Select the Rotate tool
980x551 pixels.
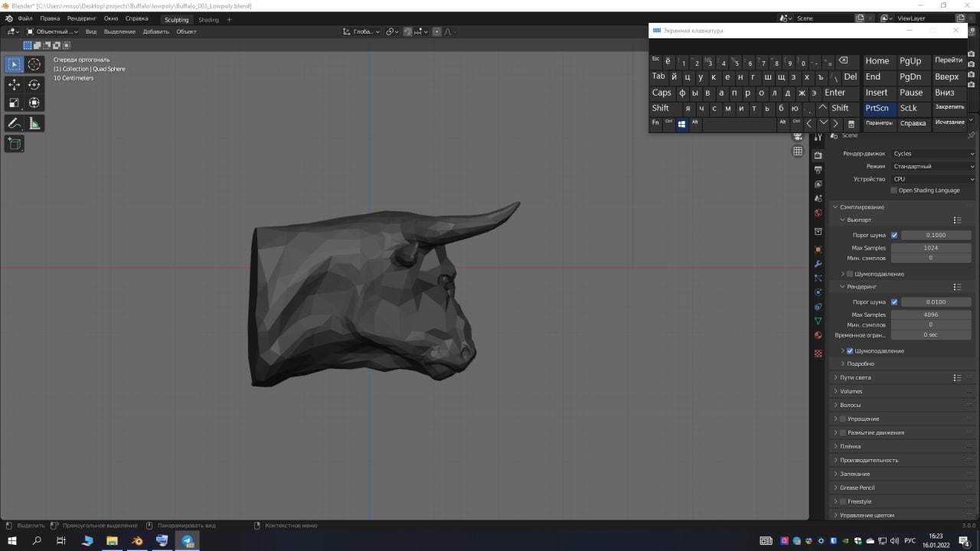click(34, 84)
